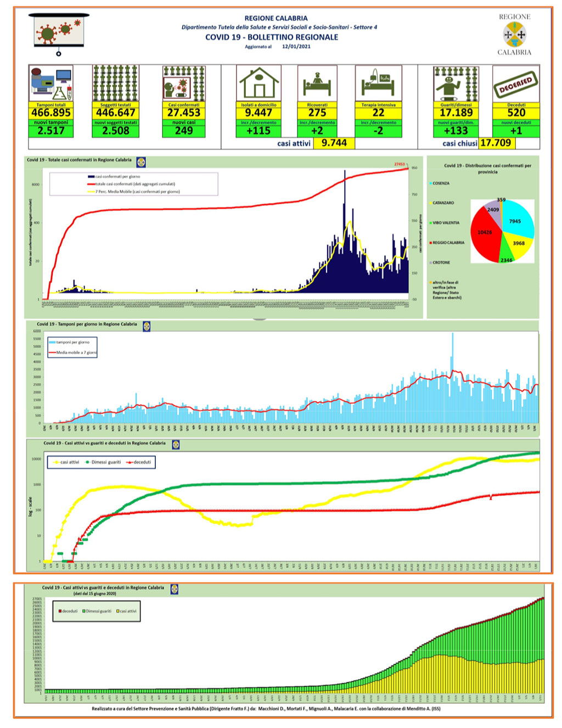Select the Ricoverati hospital bed icon
This screenshot has width=562, height=728.
click(317, 84)
